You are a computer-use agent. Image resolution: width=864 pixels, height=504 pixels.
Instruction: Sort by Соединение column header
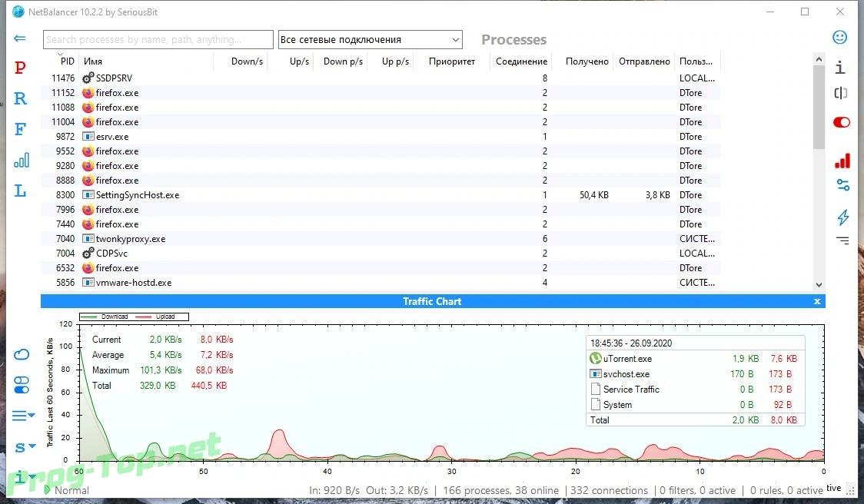pyautogui.click(x=520, y=61)
